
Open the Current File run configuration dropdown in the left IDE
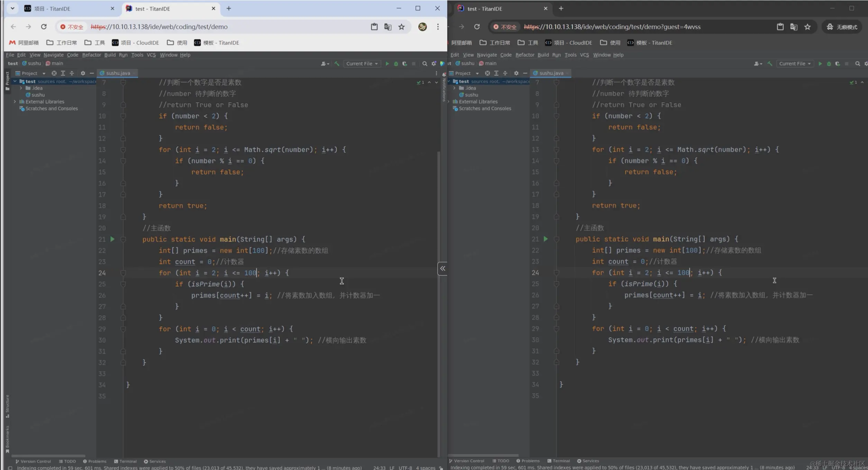[x=362, y=64]
